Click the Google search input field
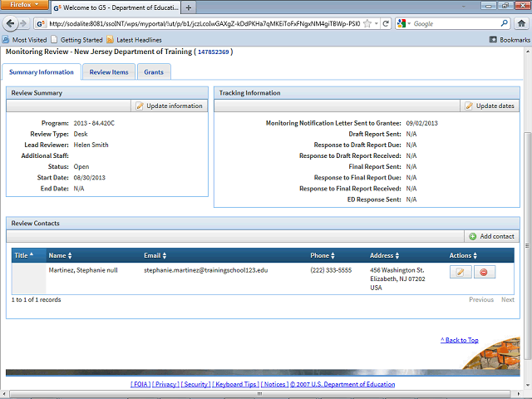The image size is (532, 399). (x=456, y=23)
